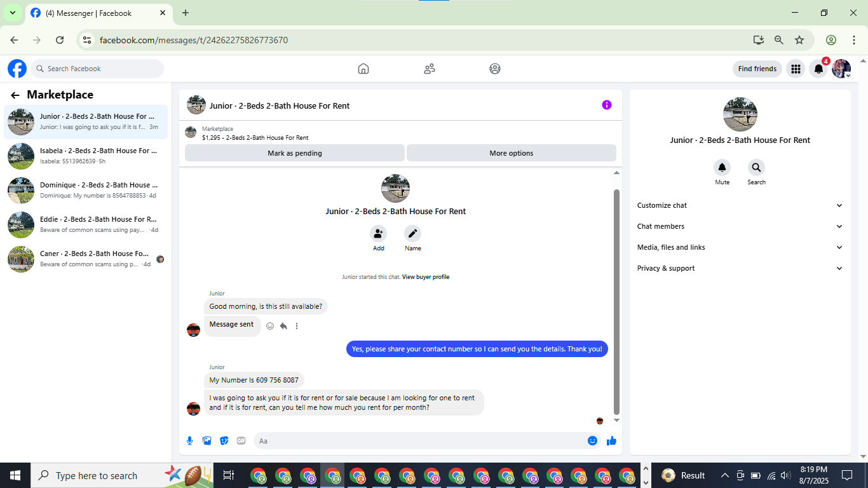Open the emoji picker in message box

[592, 441]
